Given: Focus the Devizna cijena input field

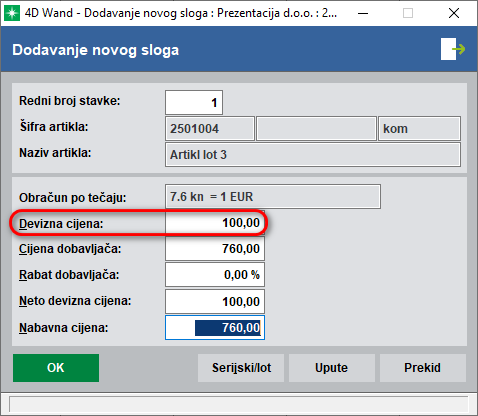Looking at the screenshot, I should click(215, 223).
